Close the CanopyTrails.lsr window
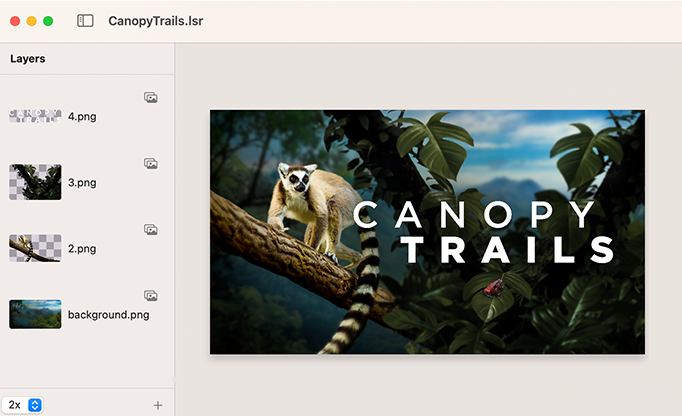 click(x=15, y=20)
